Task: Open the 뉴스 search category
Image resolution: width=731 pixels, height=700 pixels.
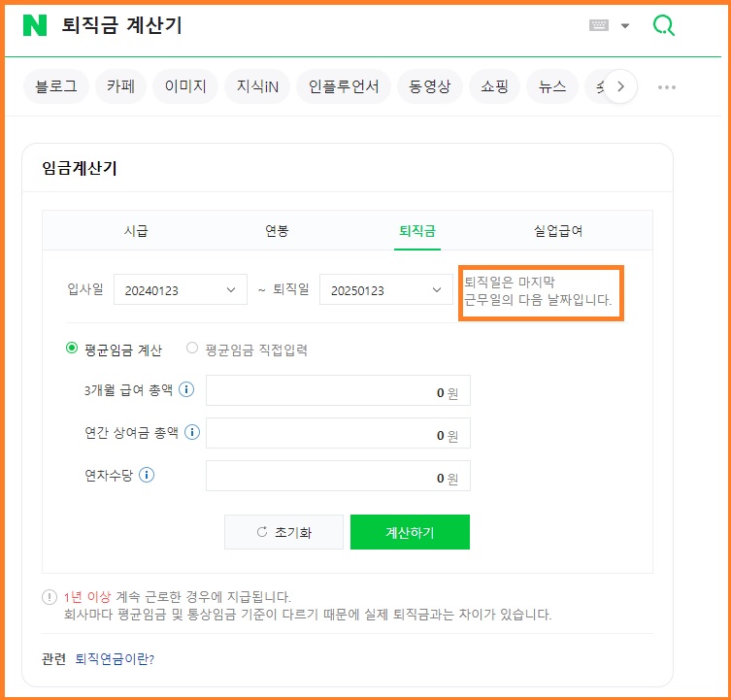Action: [552, 86]
